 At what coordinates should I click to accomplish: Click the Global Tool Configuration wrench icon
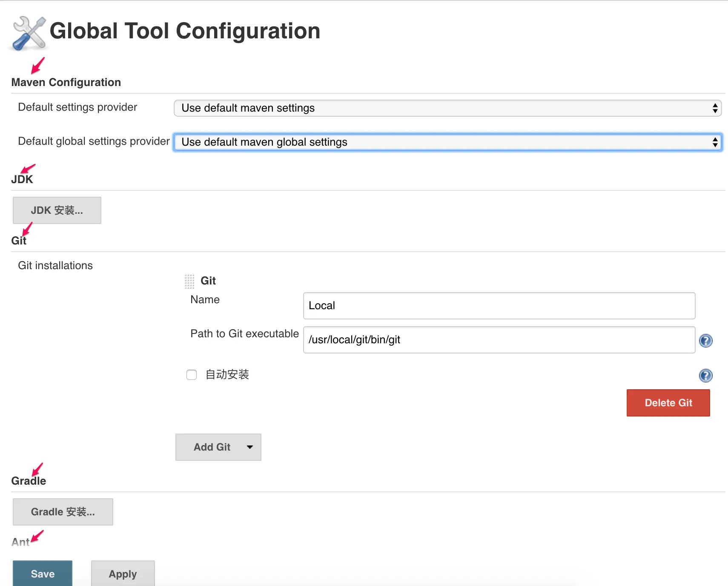(29, 33)
